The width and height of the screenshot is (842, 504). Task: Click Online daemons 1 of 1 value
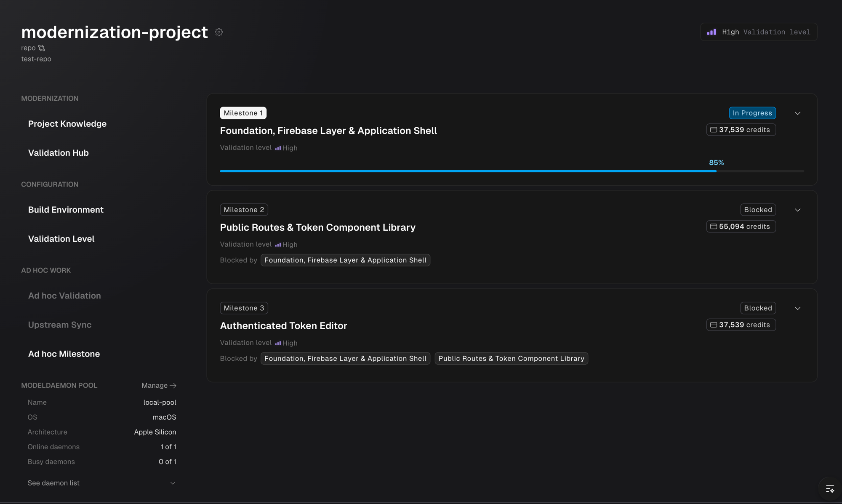click(x=168, y=447)
